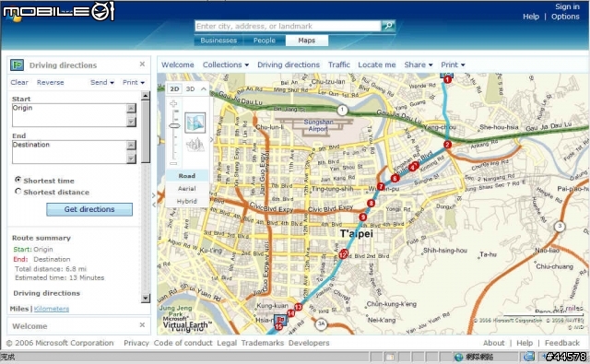The image size is (590, 364).
Task: Select Shortest time option
Action: 18,180
